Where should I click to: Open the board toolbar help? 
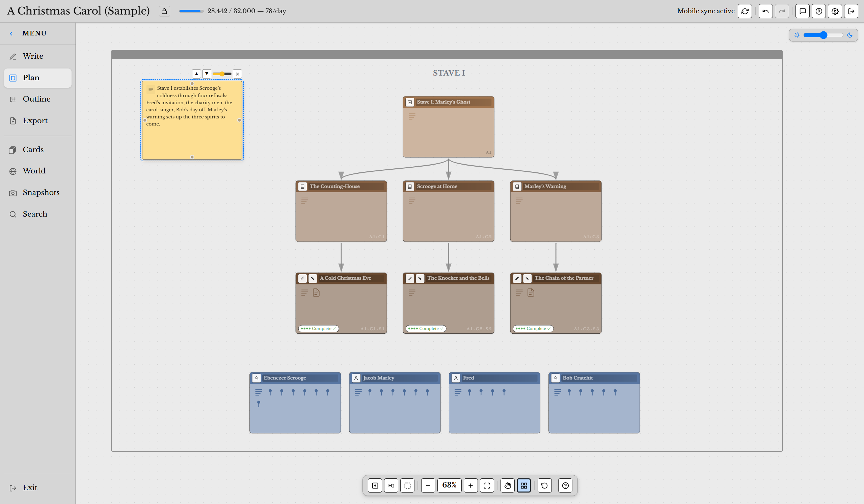coord(565,485)
